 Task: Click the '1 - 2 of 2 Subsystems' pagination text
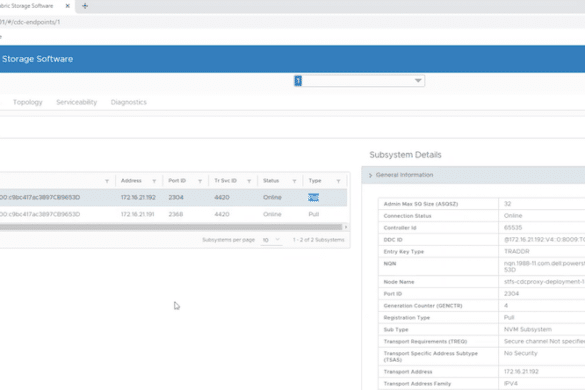tap(318, 240)
